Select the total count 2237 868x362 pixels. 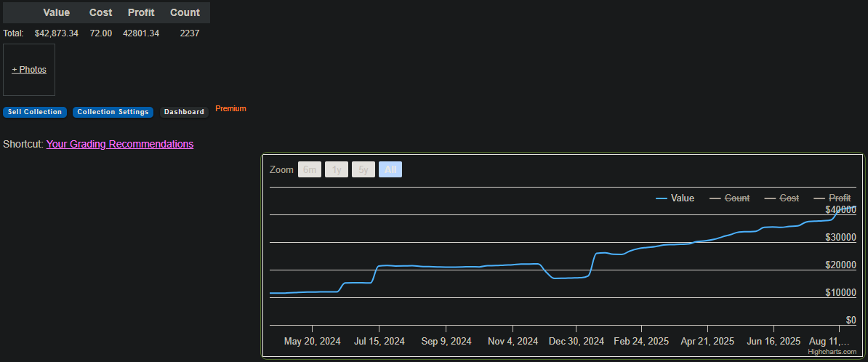tap(190, 33)
